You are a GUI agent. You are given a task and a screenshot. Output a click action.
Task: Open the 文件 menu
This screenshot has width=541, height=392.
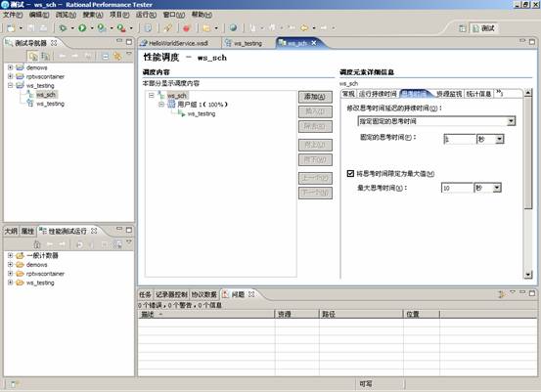tap(13, 15)
